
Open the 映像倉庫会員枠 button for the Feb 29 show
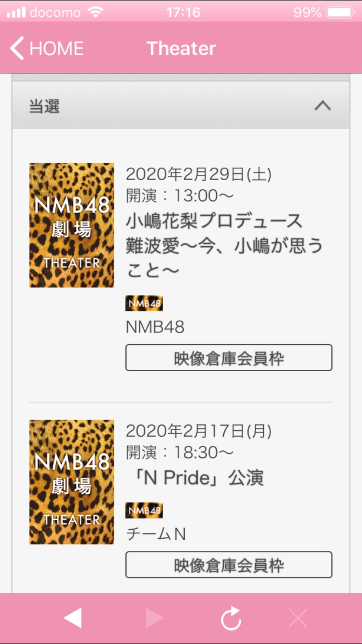tap(229, 358)
